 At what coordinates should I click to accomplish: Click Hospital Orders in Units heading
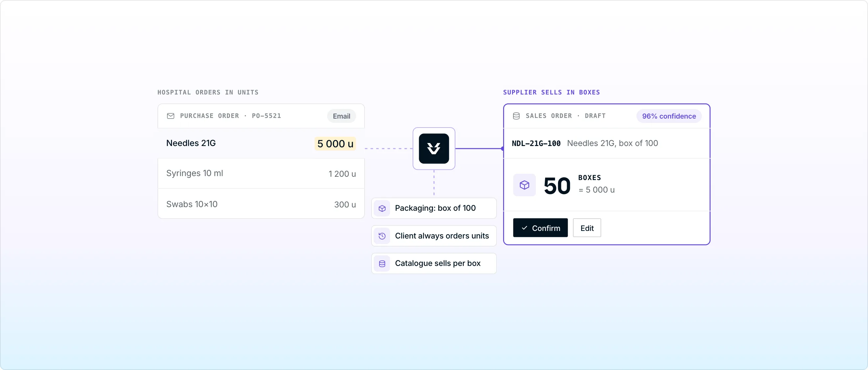tap(208, 92)
